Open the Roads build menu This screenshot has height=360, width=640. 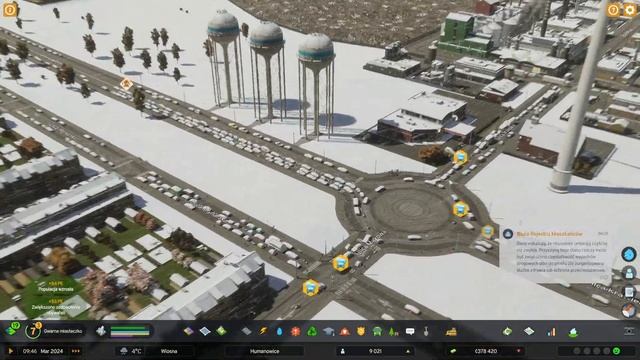pyautogui.click(x=246, y=331)
